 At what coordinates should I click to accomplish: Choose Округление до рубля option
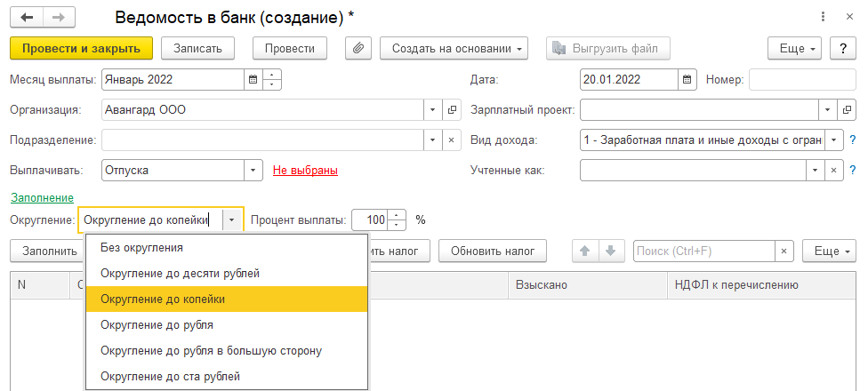point(157,325)
